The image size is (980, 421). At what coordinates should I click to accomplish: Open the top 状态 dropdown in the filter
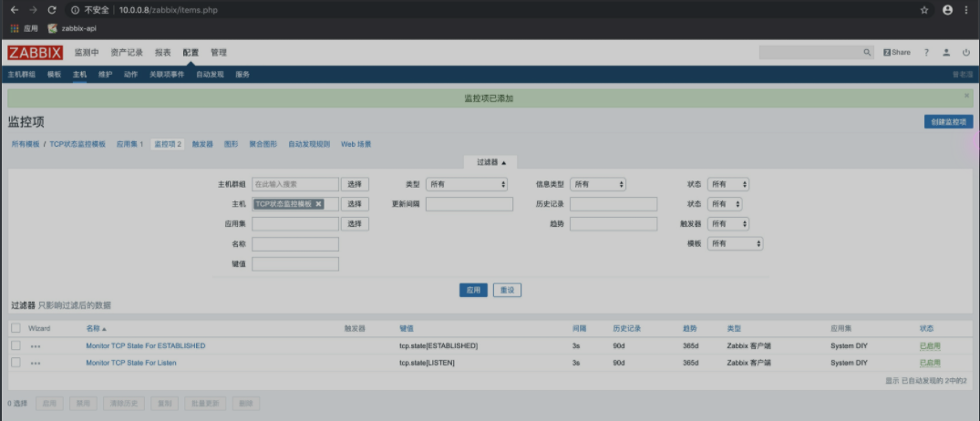(728, 184)
